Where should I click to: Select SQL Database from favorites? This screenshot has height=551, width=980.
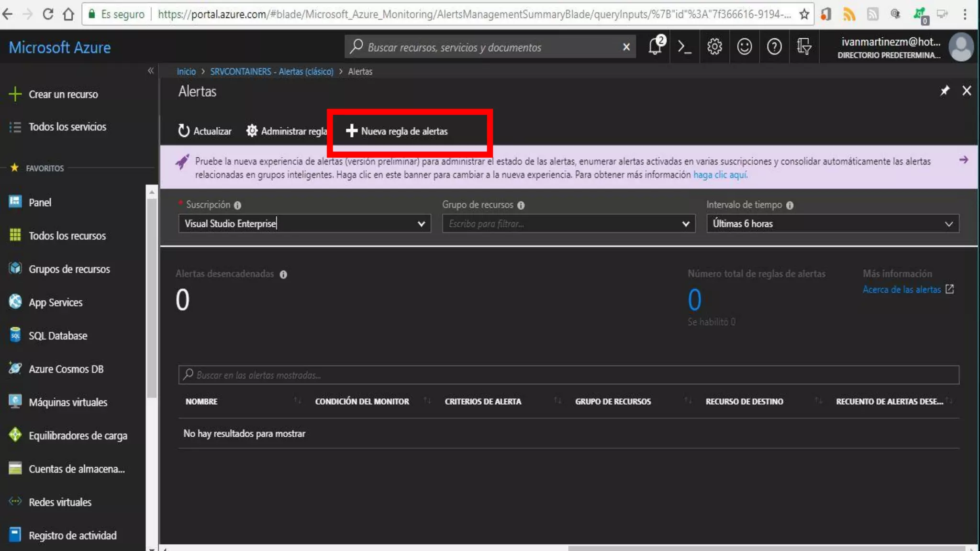(57, 336)
